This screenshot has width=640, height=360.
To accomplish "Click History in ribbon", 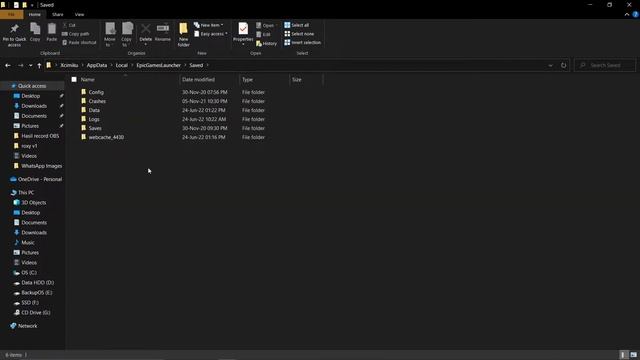I will pyautogui.click(x=267, y=43).
